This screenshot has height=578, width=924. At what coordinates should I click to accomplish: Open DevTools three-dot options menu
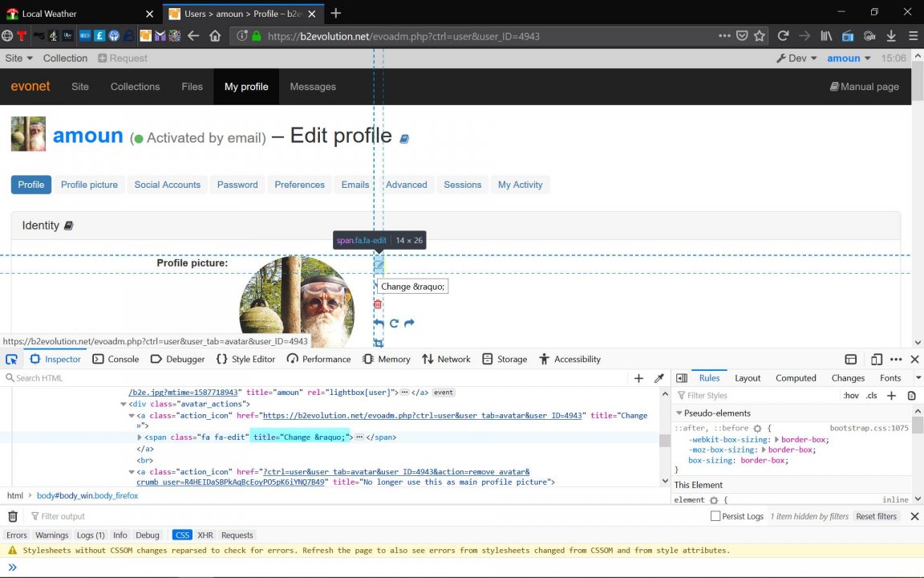click(x=896, y=359)
